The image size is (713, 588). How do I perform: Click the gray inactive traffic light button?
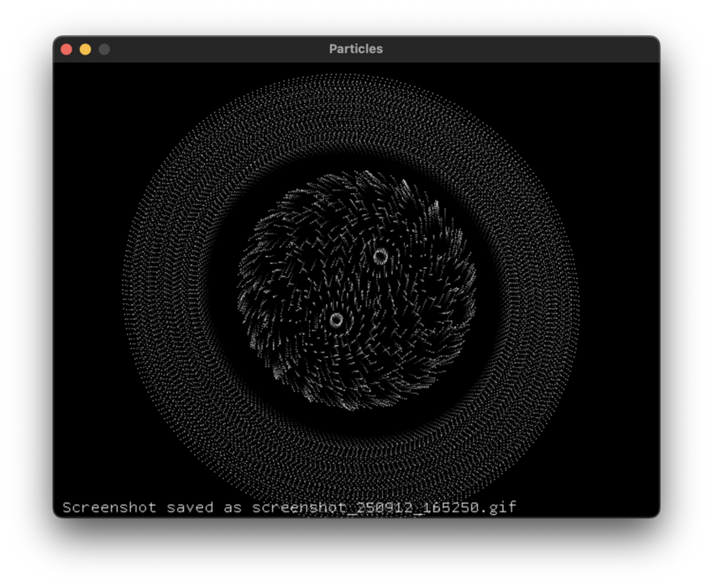click(x=103, y=49)
